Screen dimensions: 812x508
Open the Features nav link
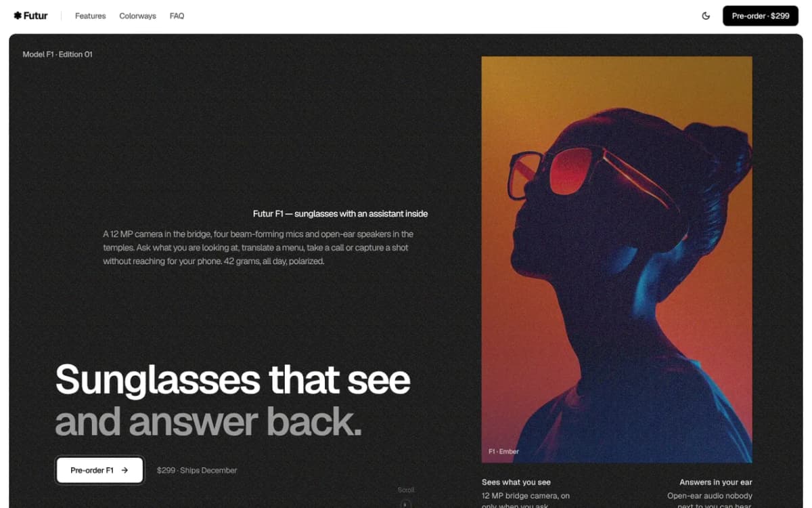(90, 16)
